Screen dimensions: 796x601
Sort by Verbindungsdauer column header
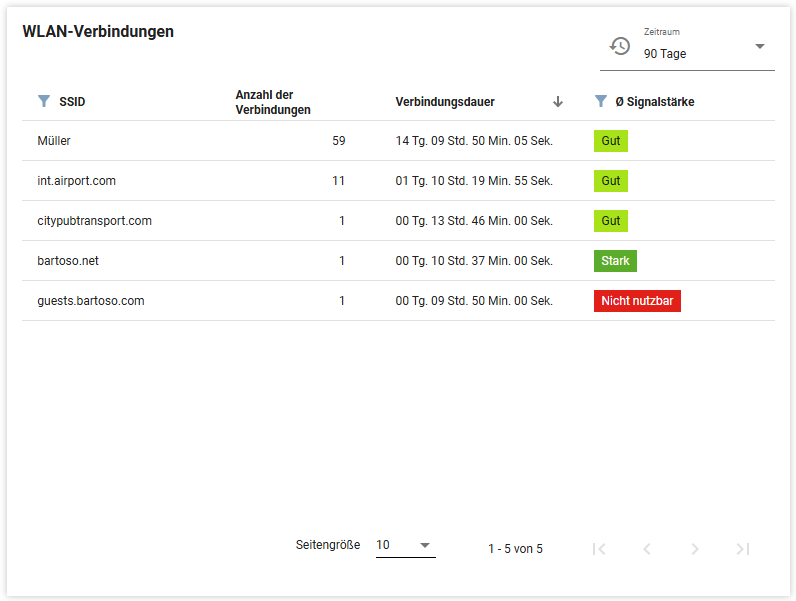pos(445,102)
